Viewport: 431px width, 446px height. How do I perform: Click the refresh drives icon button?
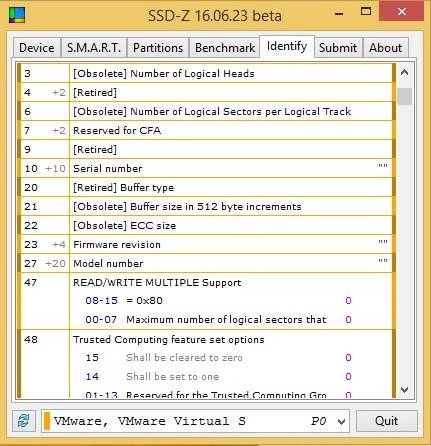click(24, 421)
